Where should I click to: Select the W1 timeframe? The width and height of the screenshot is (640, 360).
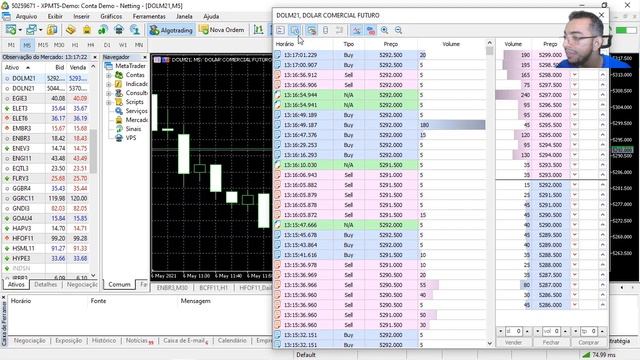coord(123,45)
